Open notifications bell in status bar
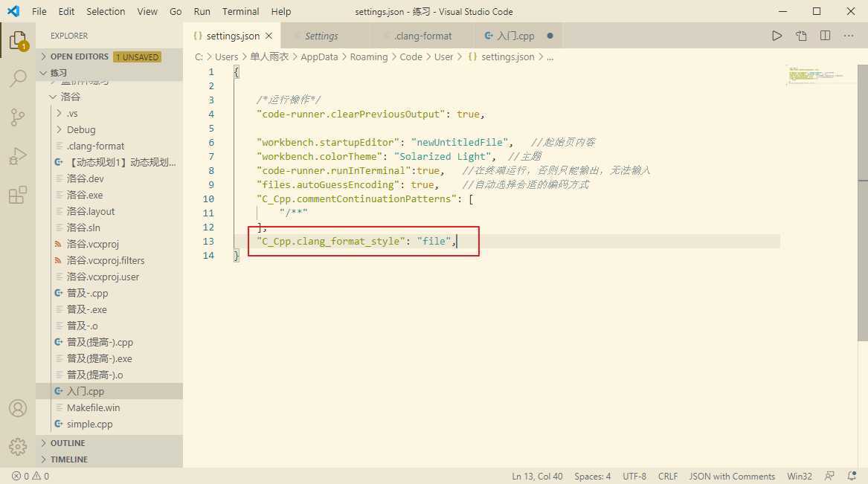This screenshot has height=484, width=868. (852, 476)
